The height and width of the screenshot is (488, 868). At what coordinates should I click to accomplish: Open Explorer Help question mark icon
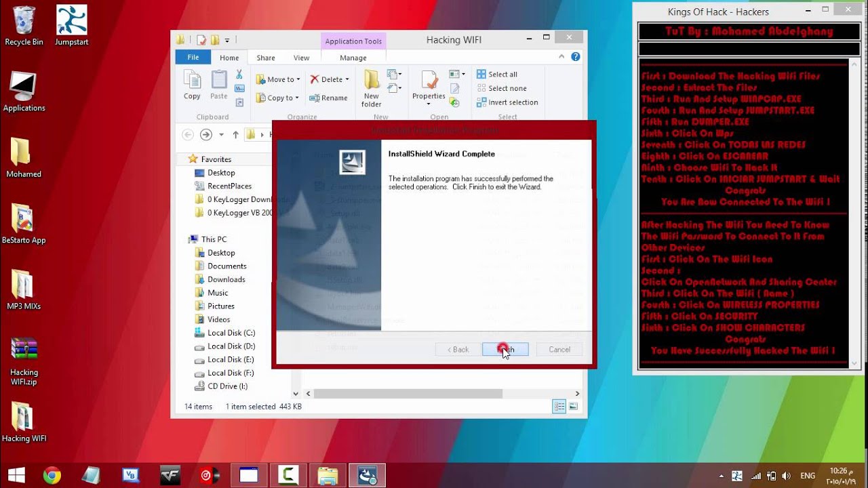(x=576, y=58)
